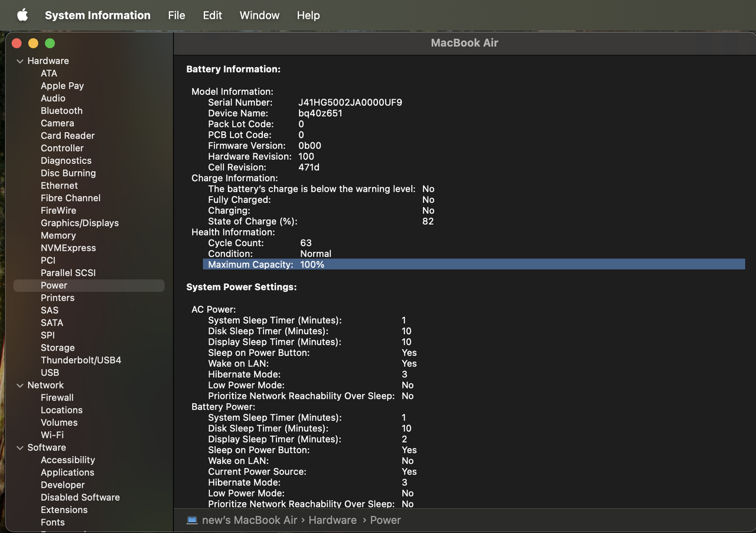Open the File menu
This screenshot has width=756, height=533.
(x=177, y=15)
